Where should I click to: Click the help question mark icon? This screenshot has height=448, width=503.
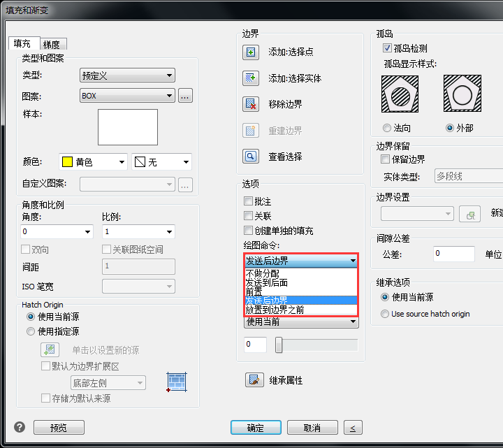[x=20, y=427]
